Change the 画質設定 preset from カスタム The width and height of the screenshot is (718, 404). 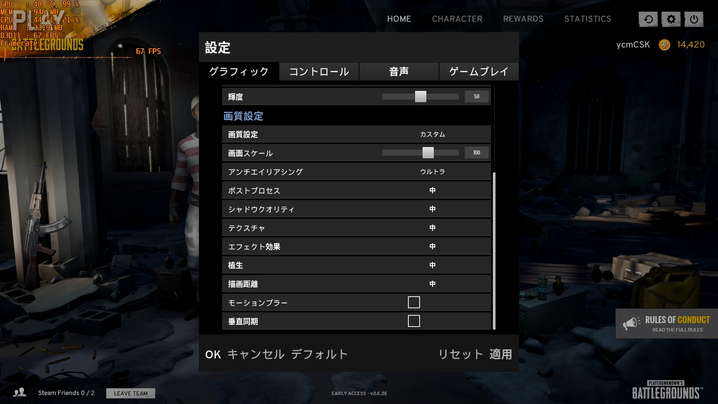click(432, 134)
